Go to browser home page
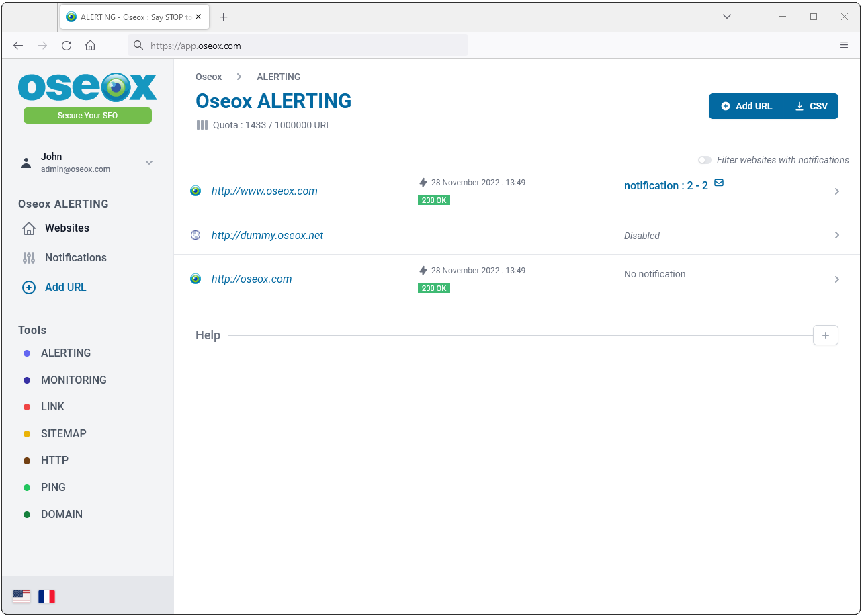This screenshot has width=862, height=616. [91, 46]
